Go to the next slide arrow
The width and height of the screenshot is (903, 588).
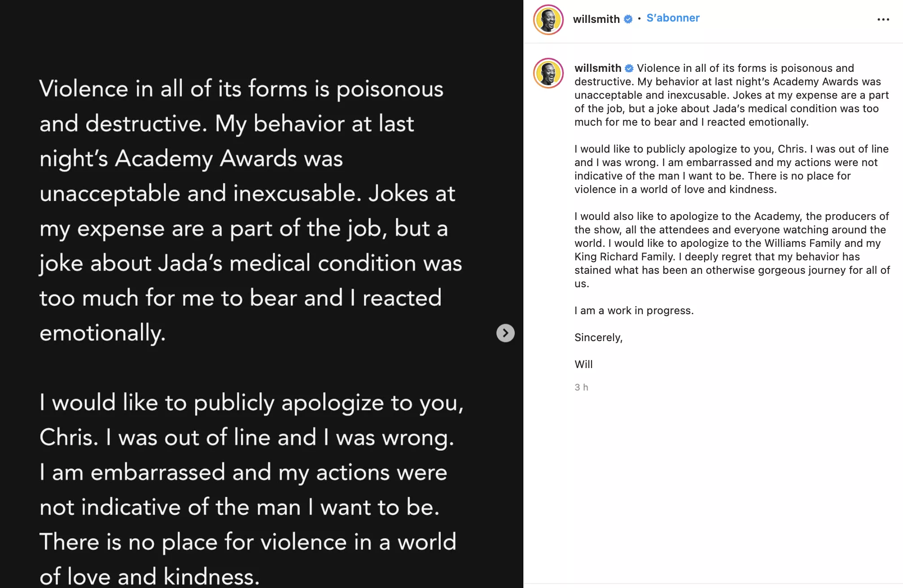[505, 333]
